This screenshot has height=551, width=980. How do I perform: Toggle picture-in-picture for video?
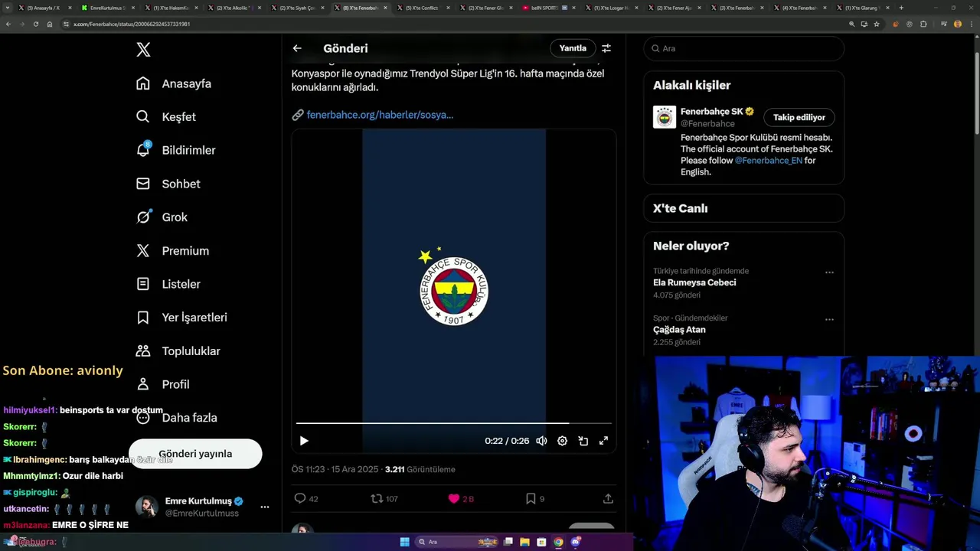point(583,441)
